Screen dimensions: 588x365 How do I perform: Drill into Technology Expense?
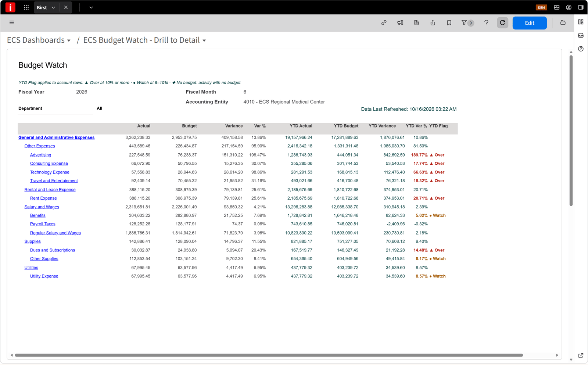[x=50, y=172]
